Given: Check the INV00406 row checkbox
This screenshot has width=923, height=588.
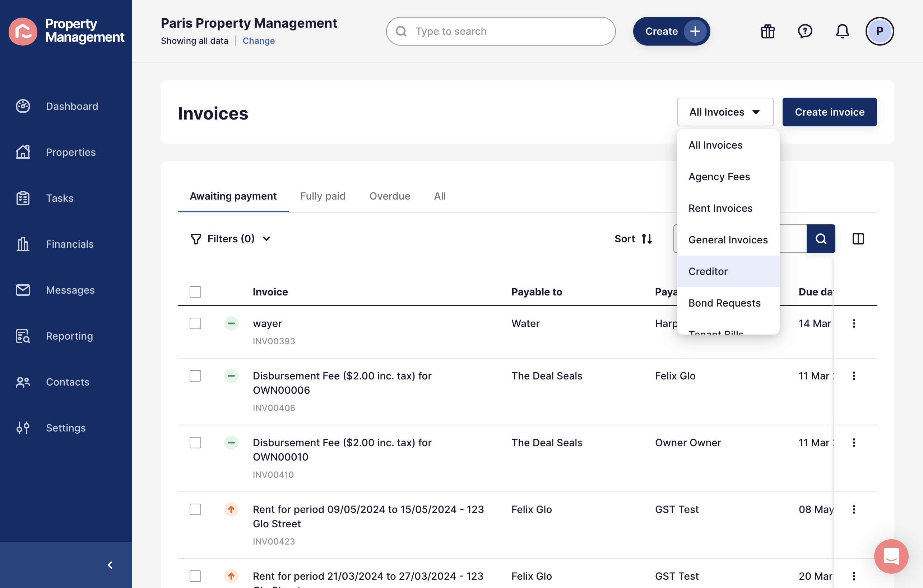Looking at the screenshot, I should click(x=195, y=376).
